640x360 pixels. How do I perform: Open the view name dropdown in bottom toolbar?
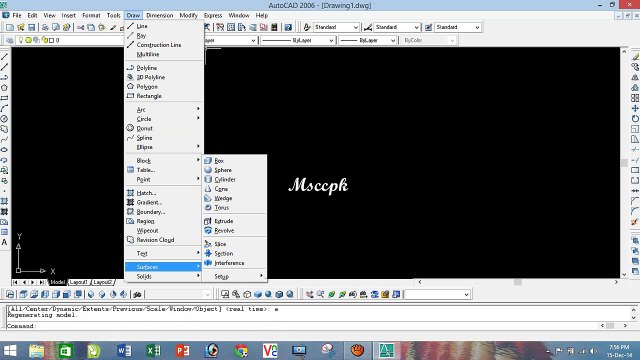click(x=467, y=294)
